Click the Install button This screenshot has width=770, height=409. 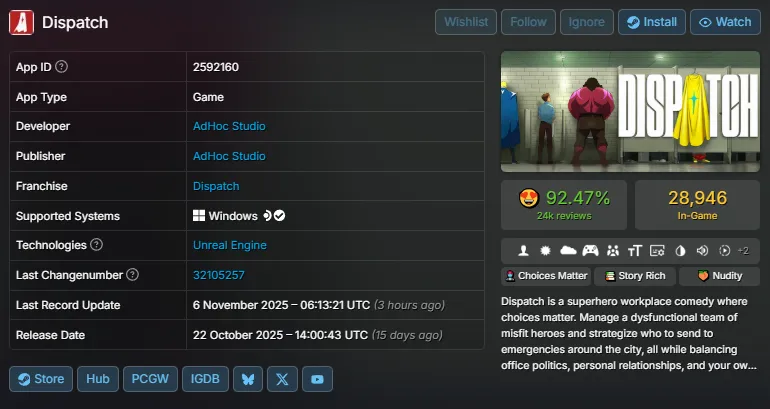pyautogui.click(x=652, y=22)
